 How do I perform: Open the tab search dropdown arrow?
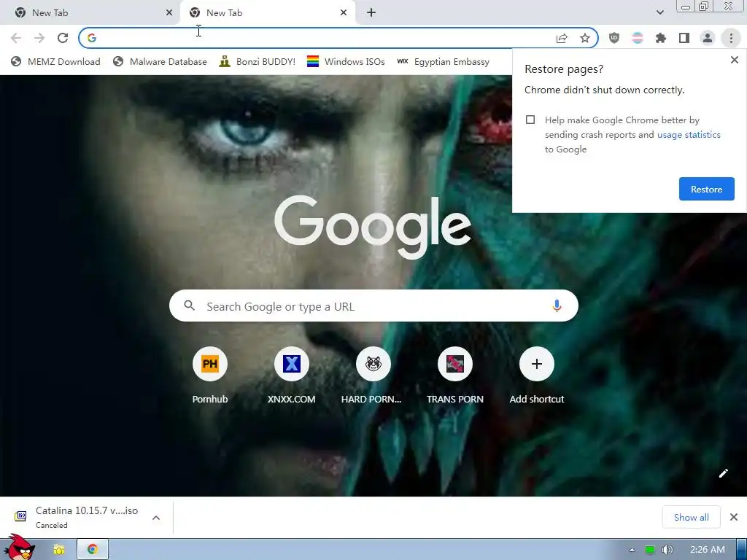tap(659, 12)
